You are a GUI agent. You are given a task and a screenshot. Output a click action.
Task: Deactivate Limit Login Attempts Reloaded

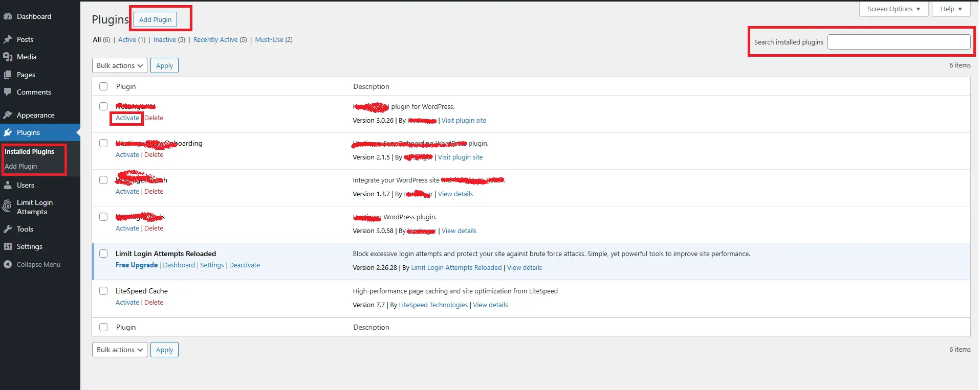pyautogui.click(x=245, y=265)
